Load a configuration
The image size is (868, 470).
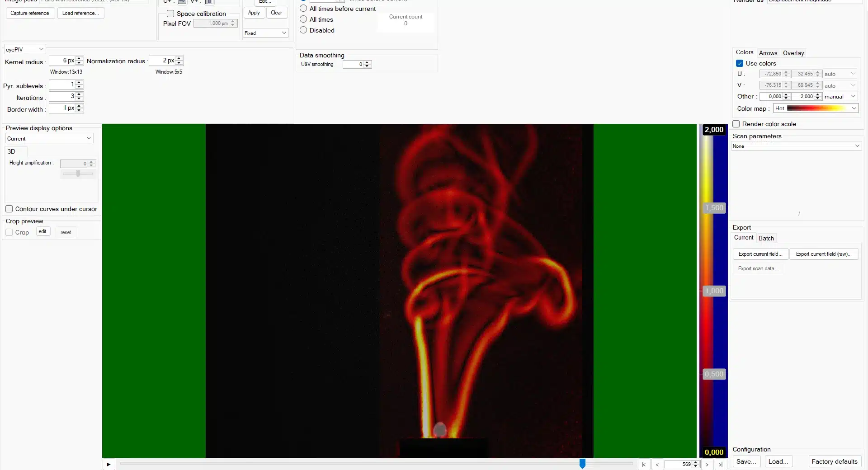(778, 461)
